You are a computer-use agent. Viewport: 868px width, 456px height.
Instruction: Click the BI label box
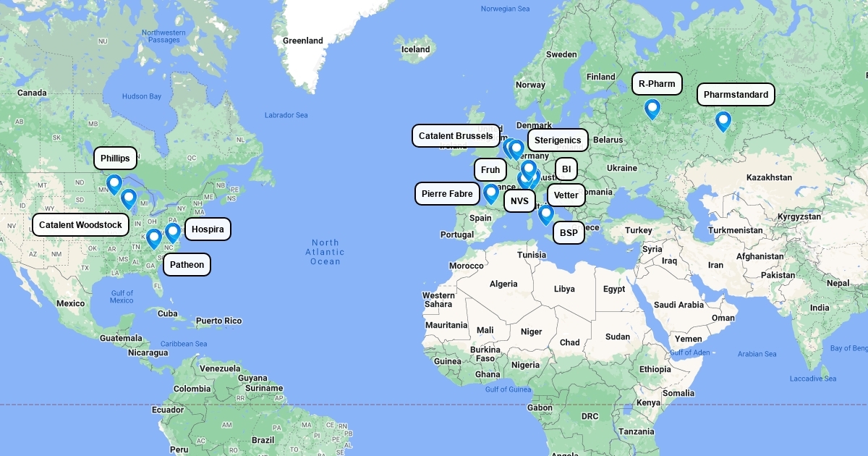pyautogui.click(x=566, y=169)
